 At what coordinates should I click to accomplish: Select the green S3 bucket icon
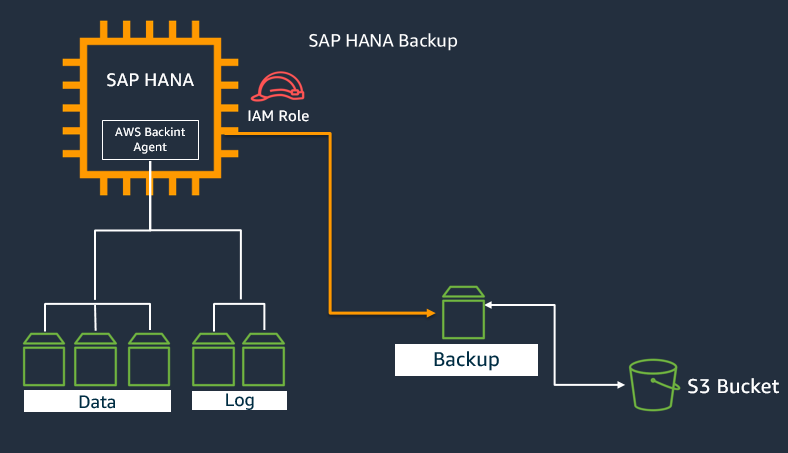[652, 385]
